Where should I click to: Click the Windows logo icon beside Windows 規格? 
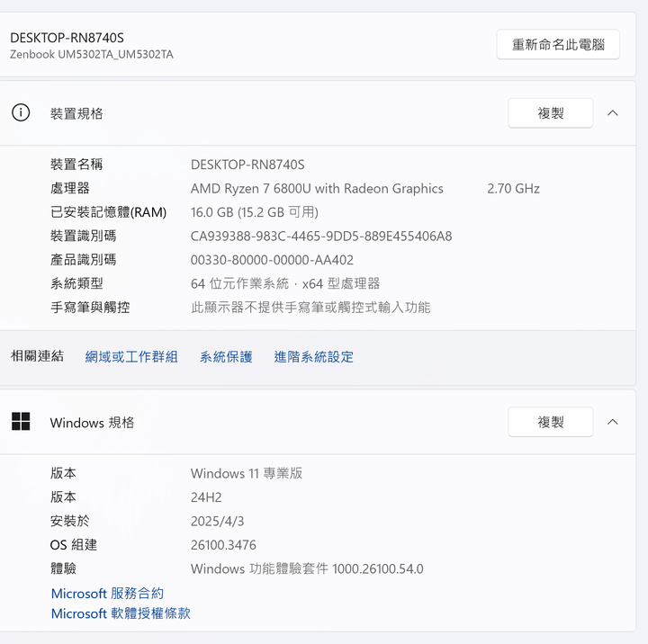pos(21,421)
